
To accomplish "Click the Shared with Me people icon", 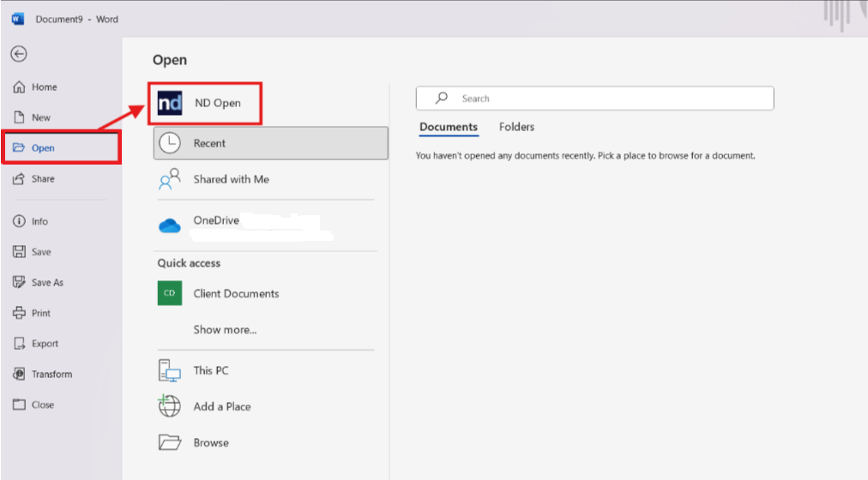I will 170,179.
